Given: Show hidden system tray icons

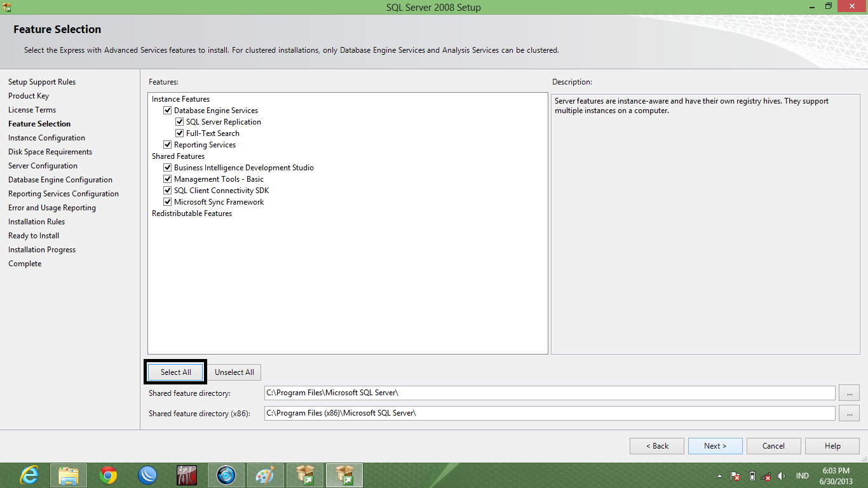Looking at the screenshot, I should 719,476.
